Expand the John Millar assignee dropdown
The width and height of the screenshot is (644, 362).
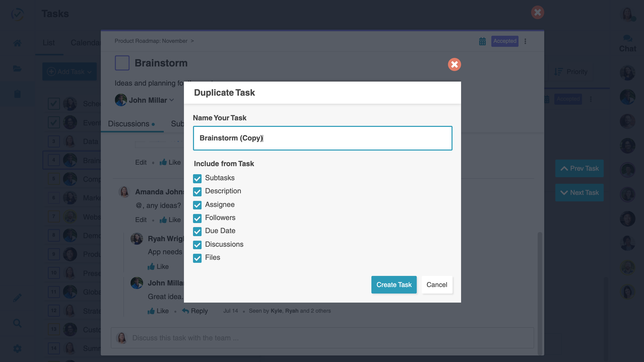(x=172, y=100)
